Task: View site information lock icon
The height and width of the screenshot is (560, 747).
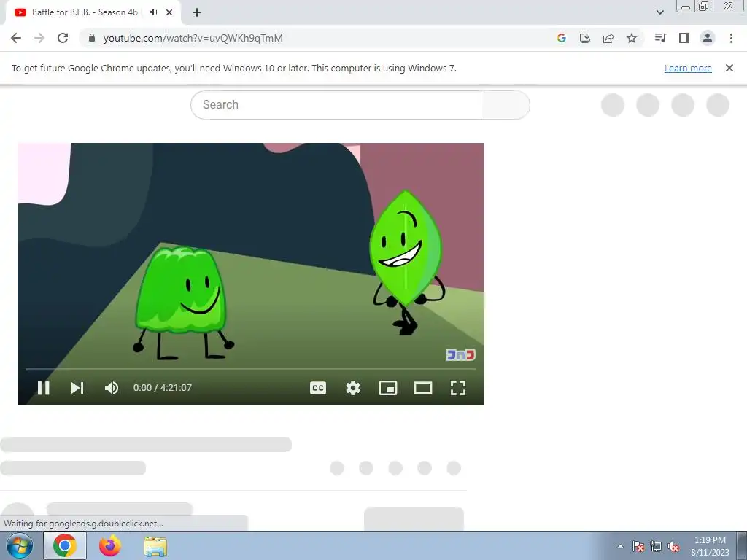Action: coord(92,38)
